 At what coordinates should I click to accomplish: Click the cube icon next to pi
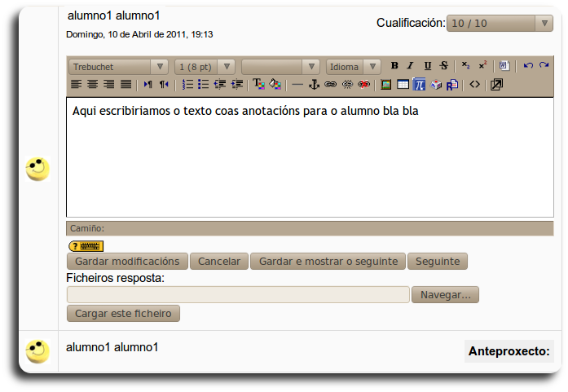[x=436, y=85]
